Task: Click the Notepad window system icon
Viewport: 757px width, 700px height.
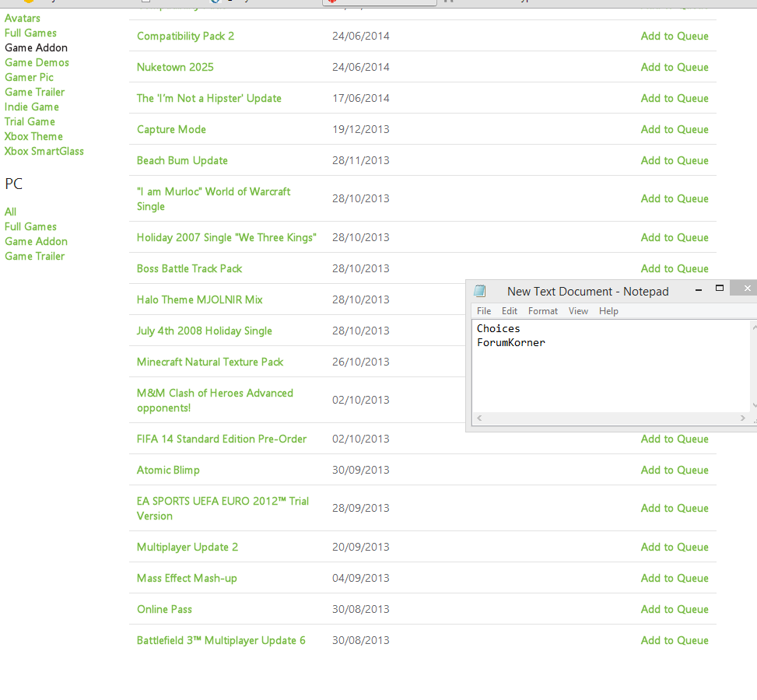Action: (479, 291)
